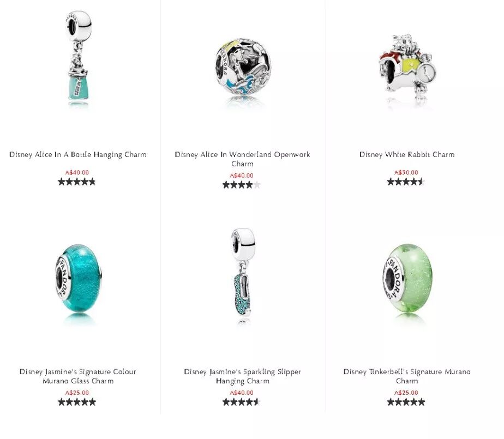
Task: View star rating of Sparkling Slipper charm
Action: [242, 402]
